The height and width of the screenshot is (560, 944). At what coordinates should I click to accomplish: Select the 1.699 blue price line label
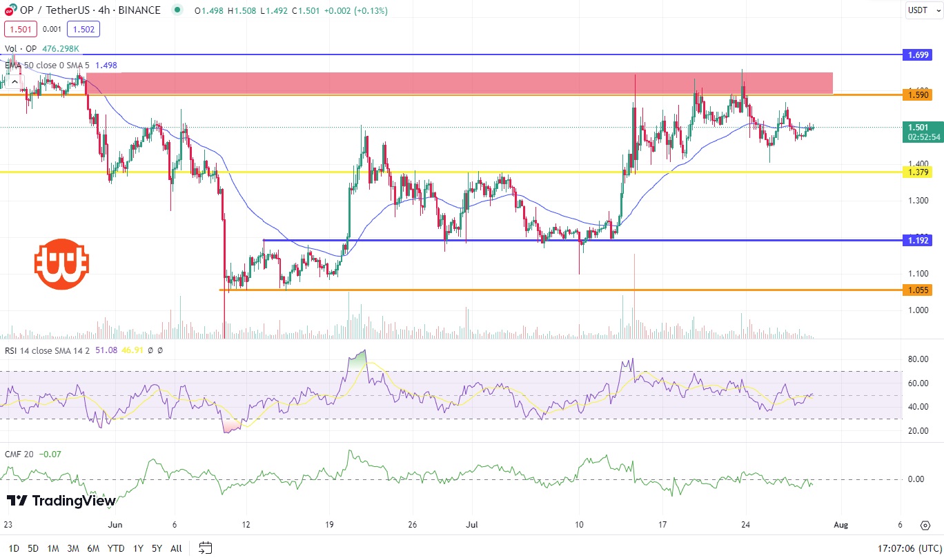(x=917, y=54)
